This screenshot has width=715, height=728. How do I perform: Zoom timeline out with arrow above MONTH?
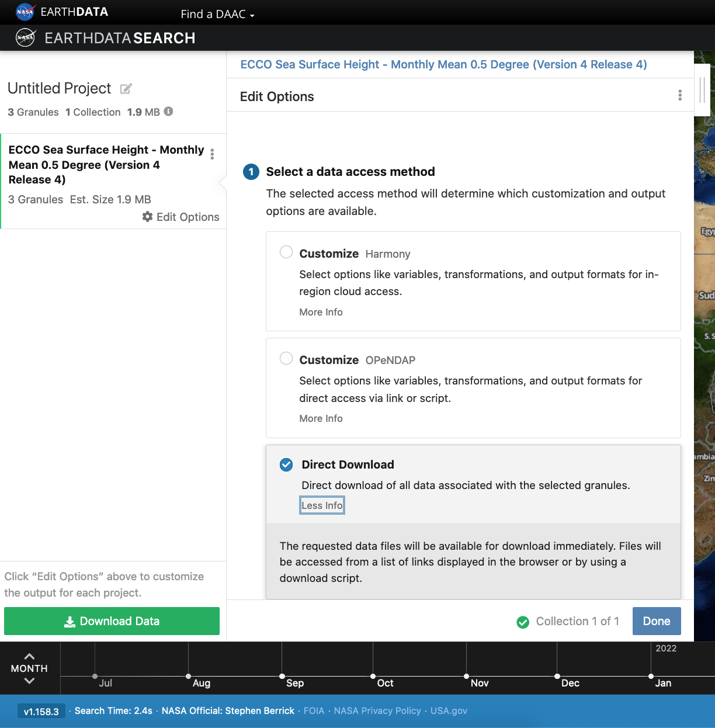[x=29, y=656]
